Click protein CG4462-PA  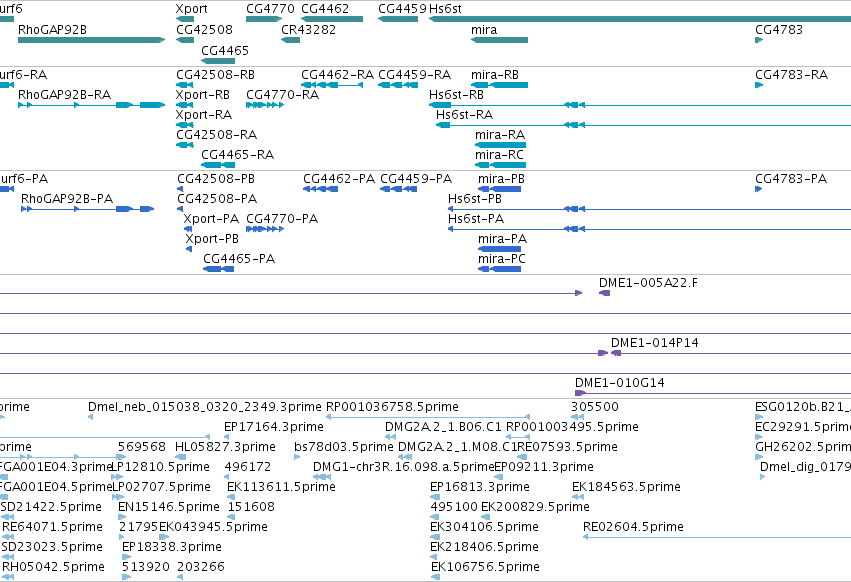(x=320, y=189)
